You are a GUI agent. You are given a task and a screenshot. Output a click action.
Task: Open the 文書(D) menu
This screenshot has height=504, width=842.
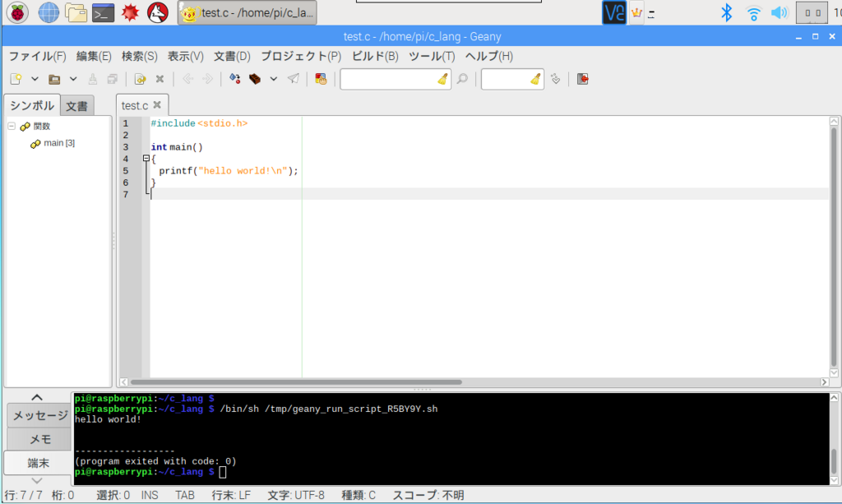point(232,57)
